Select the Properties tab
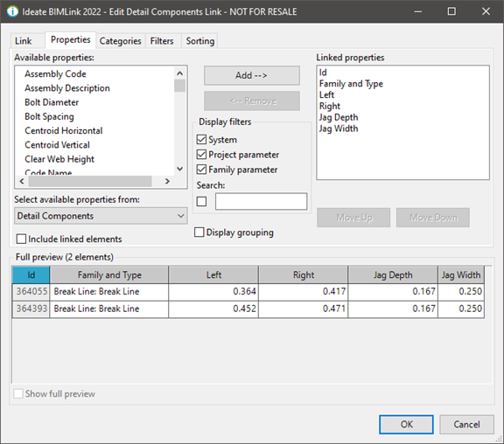504x444 pixels. 70,40
